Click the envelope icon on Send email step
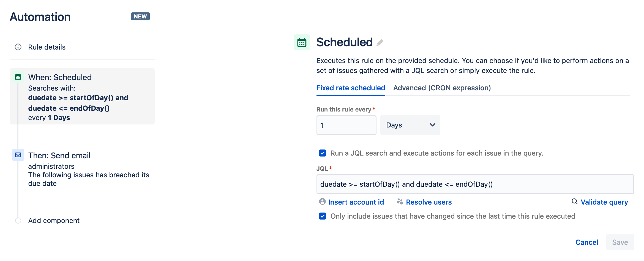The image size is (644, 261). [18, 155]
